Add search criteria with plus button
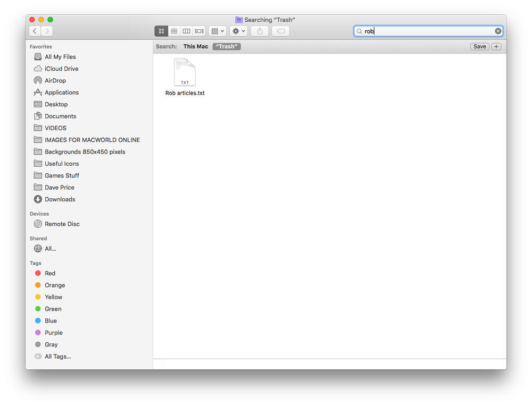 click(496, 46)
